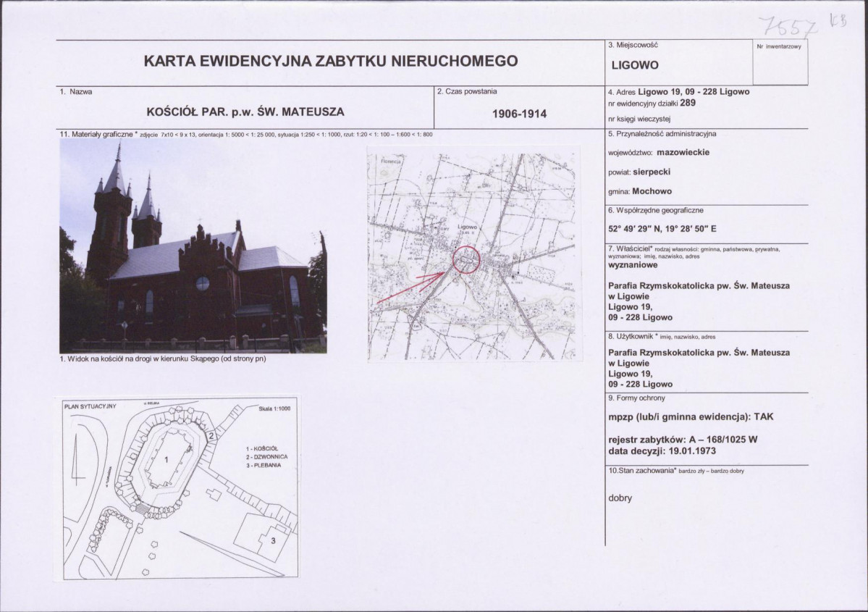Click the 'Nr inwentarzowy' box
868x612 pixels.
pyautogui.click(x=780, y=62)
